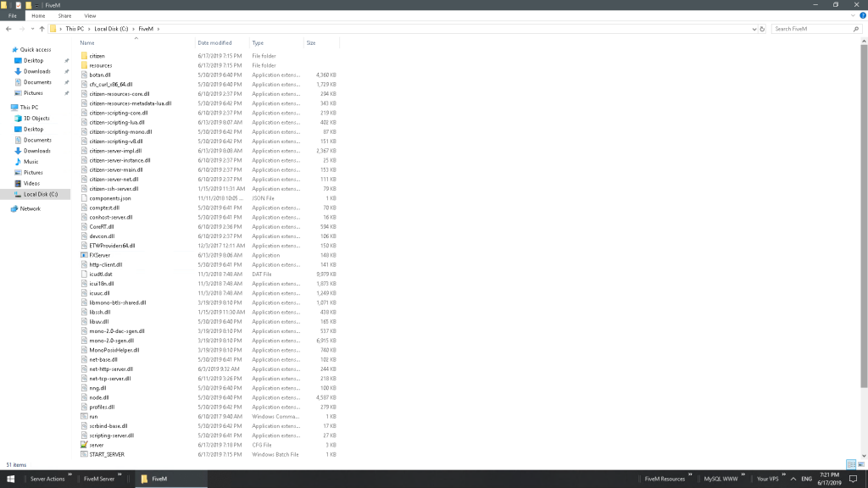This screenshot has width=868, height=488.
Task: Switch to the View ribbon tab
Action: click(x=90, y=15)
